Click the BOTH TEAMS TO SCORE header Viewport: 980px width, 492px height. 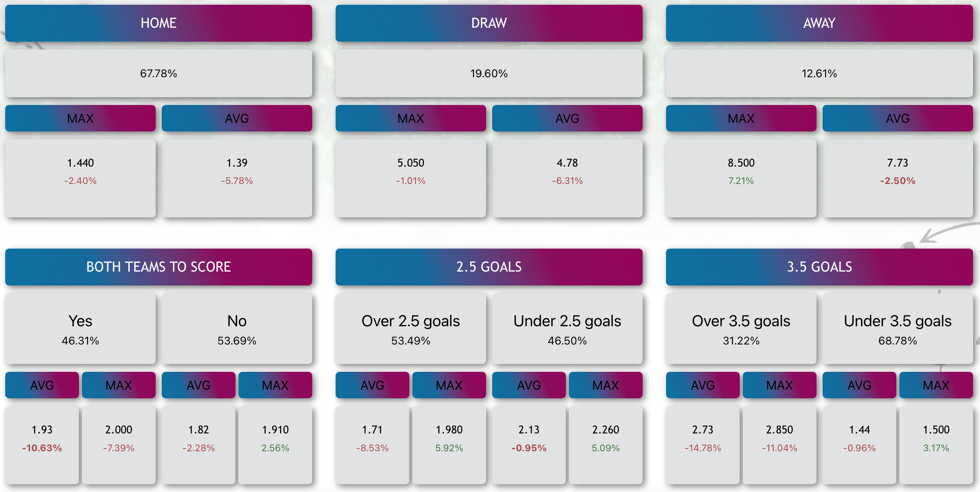pos(159,267)
